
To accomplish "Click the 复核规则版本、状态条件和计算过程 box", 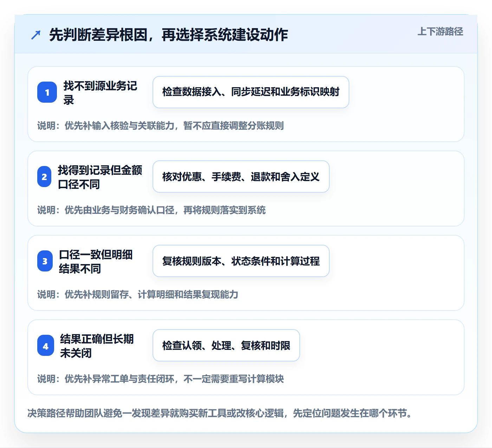I will point(241,261).
